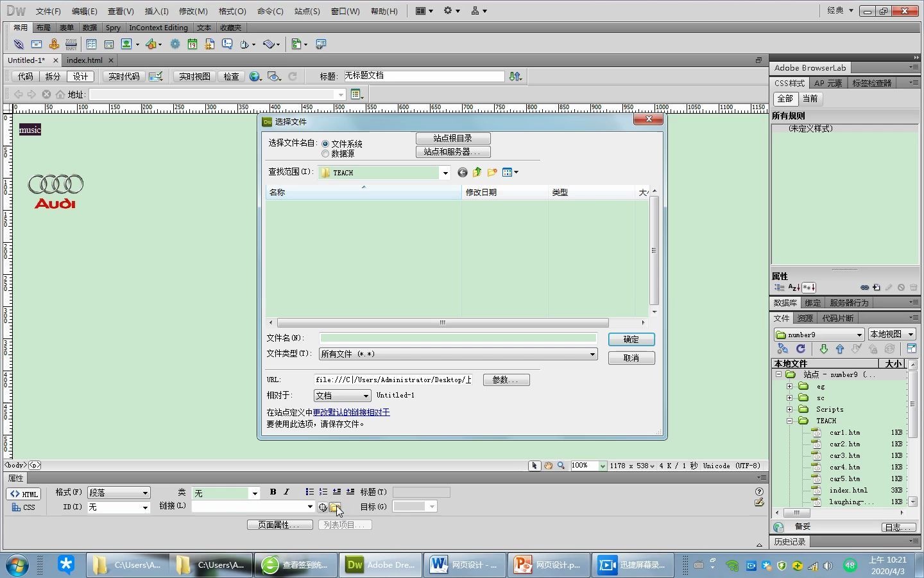Open the 站点(S) menu
Screen dimensions: 924x578
[x=307, y=11]
